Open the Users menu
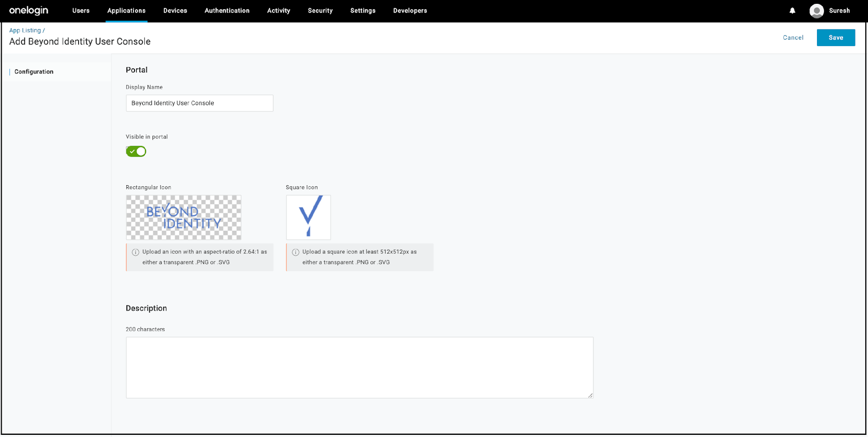This screenshot has width=868, height=437. [81, 10]
